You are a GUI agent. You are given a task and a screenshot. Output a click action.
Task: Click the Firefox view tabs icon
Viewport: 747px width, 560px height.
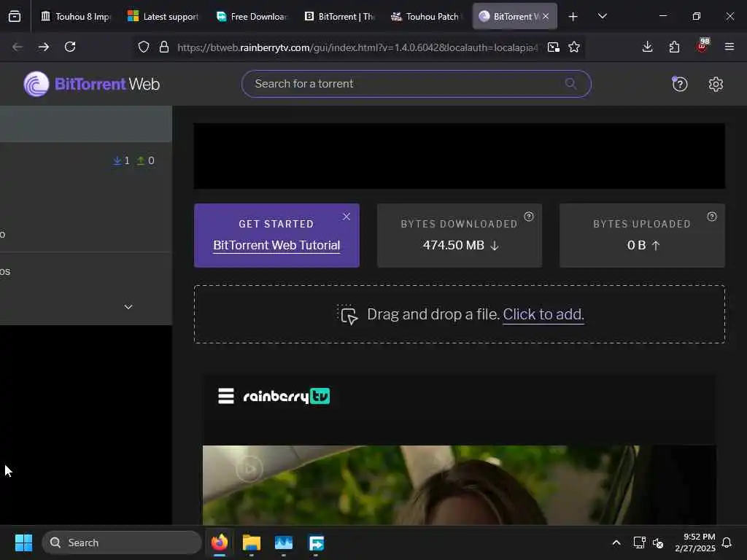click(15, 16)
